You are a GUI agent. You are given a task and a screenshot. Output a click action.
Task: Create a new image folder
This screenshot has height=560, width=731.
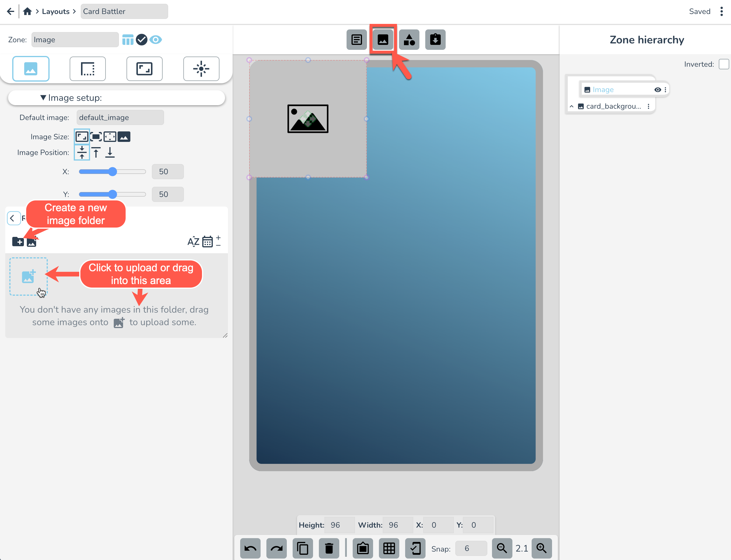click(x=18, y=242)
